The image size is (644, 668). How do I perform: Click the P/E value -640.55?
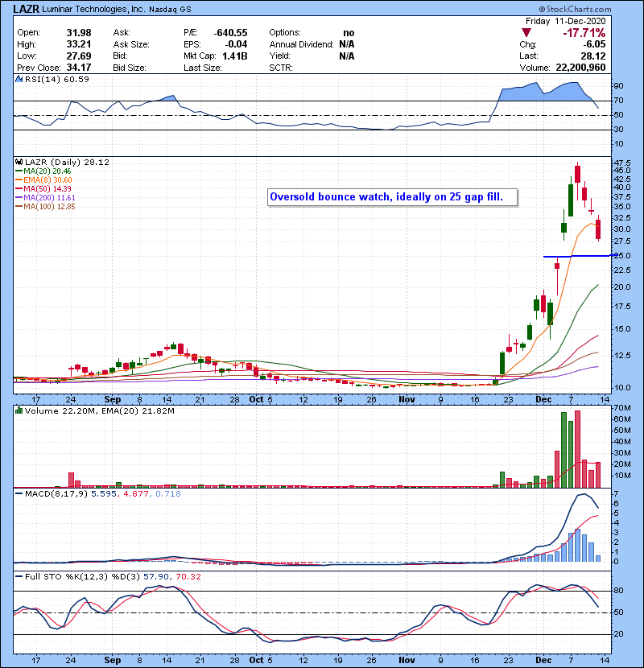[x=230, y=33]
